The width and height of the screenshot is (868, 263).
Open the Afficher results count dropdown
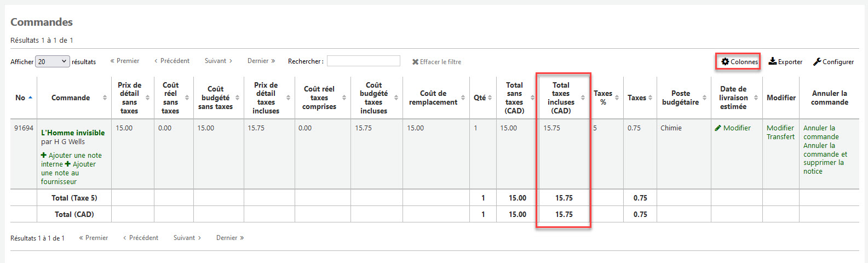pos(53,61)
